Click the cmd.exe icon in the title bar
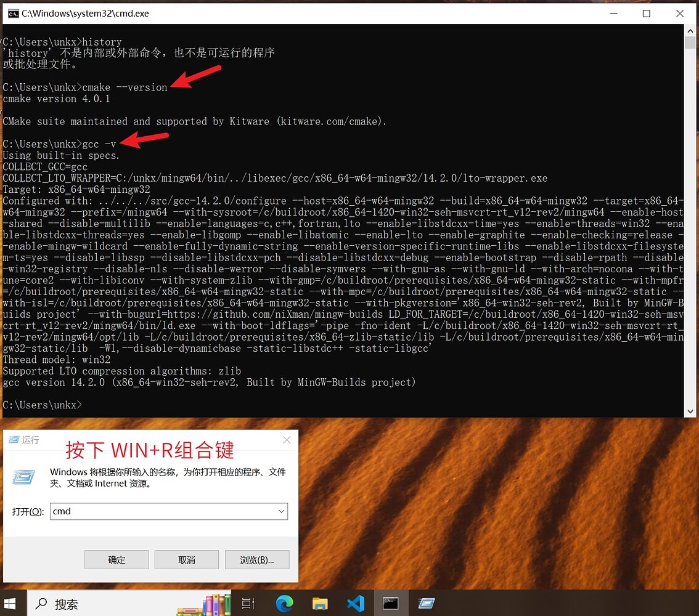Viewport: 699px width, 616px height. click(x=13, y=13)
